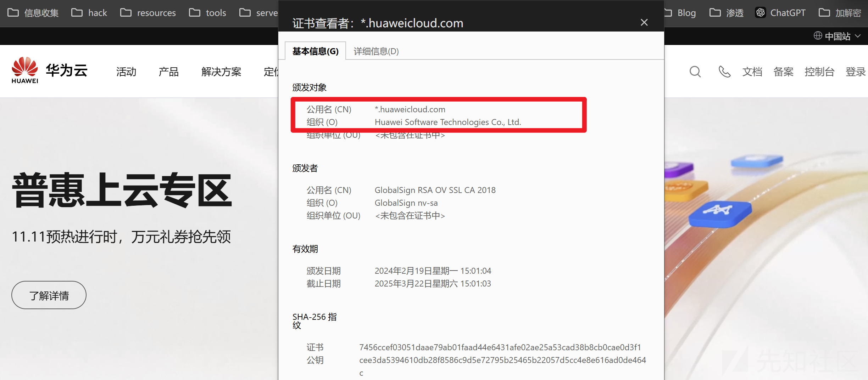Click the *.huaweicloud.com common name value
868x380 pixels.
coord(410,109)
